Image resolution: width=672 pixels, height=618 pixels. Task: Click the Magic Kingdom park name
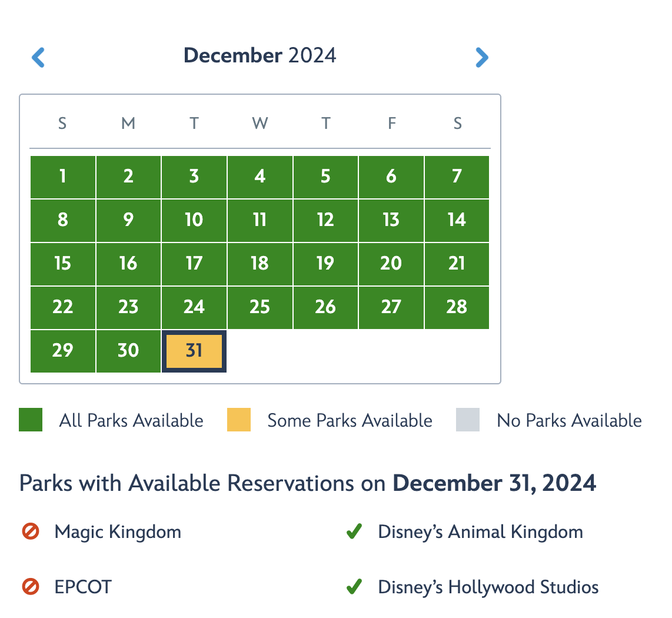point(118,532)
